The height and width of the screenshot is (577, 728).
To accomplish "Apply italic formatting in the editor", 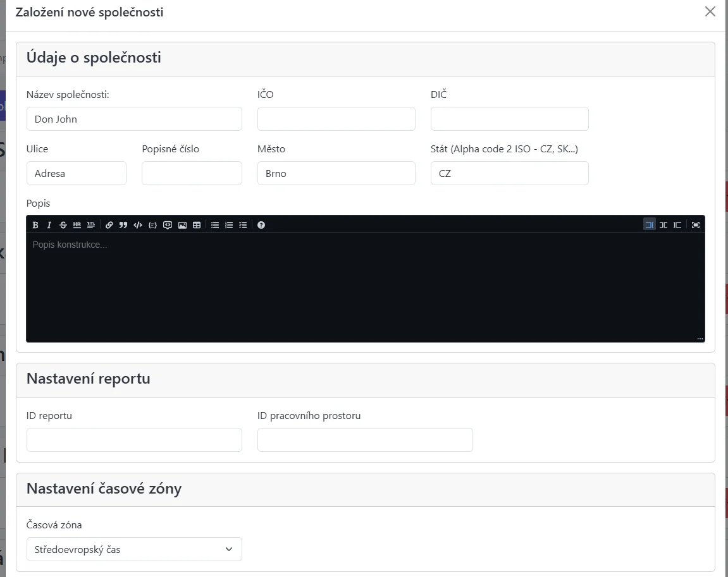I will pyautogui.click(x=49, y=225).
